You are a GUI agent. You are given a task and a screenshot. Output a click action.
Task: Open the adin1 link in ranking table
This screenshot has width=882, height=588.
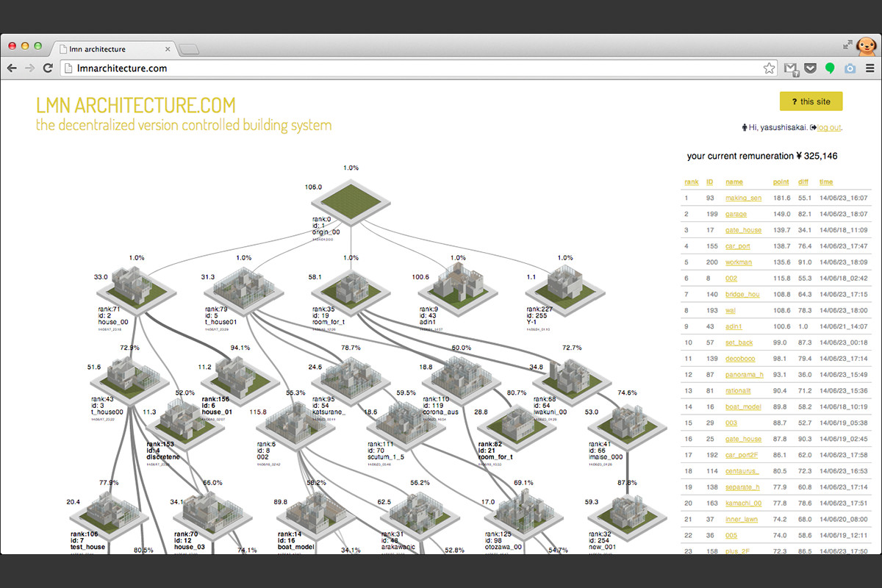click(734, 326)
